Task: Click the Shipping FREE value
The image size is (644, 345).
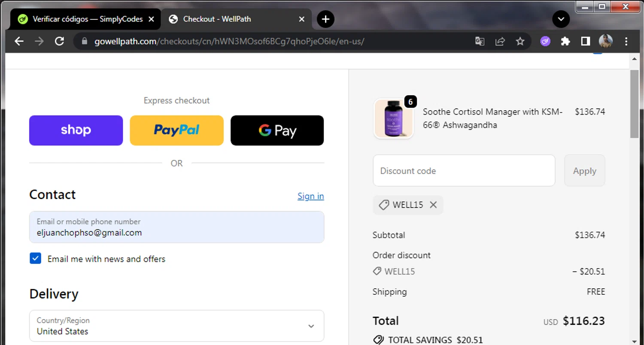Action: 596,292
